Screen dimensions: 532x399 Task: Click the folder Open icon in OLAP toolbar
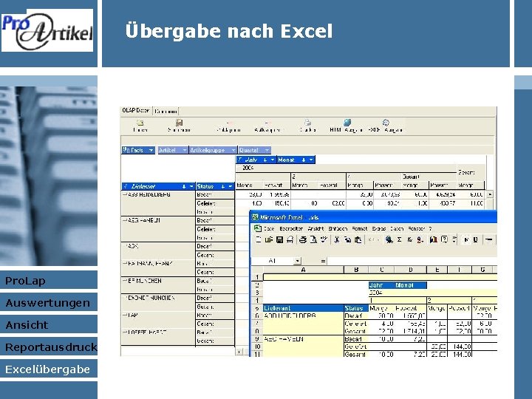tap(140, 123)
